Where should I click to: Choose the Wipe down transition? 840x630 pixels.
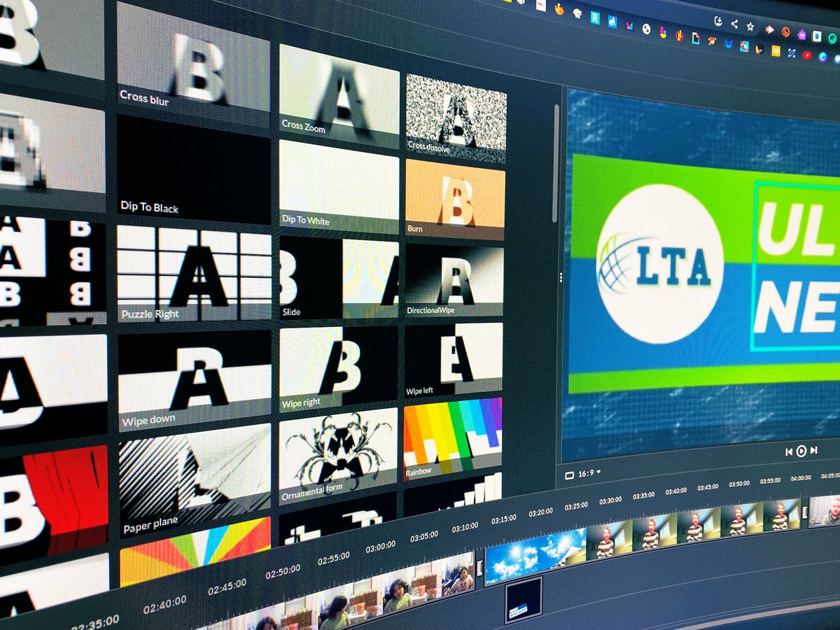click(195, 380)
